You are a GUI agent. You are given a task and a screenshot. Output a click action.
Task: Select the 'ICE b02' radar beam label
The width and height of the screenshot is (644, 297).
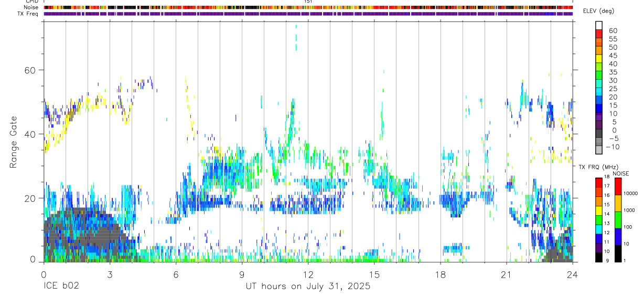pyautogui.click(x=60, y=287)
